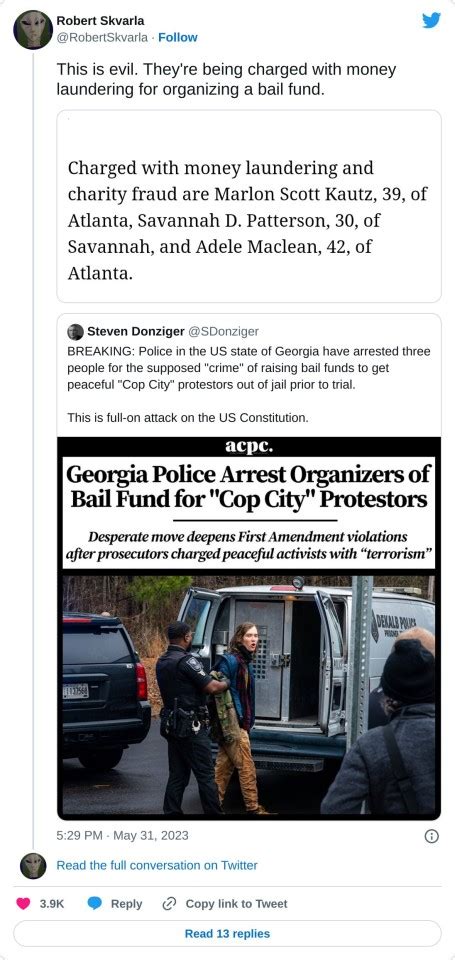Image resolution: width=455 pixels, height=960 pixels.
Task: Read the full conversation on Twitter
Action: 157,865
